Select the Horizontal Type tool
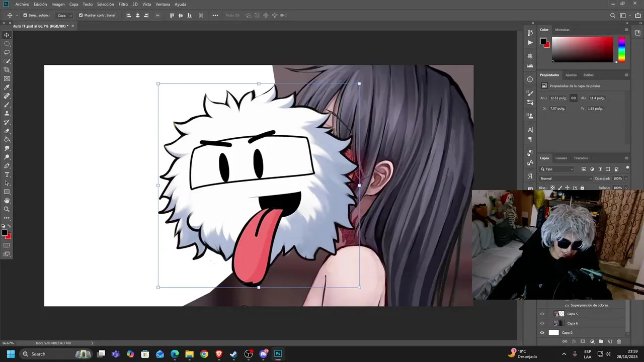 click(7, 174)
